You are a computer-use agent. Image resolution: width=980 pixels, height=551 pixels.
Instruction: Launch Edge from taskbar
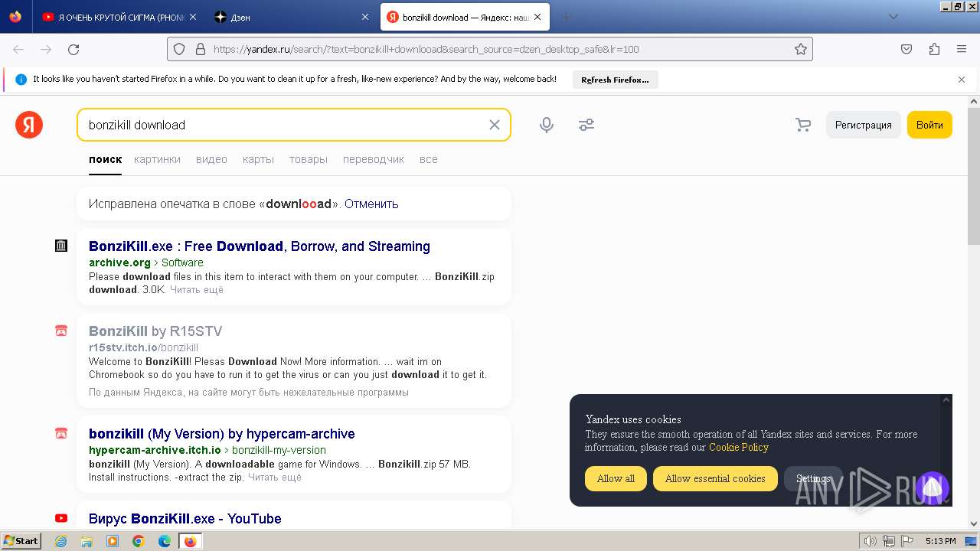pos(165,541)
